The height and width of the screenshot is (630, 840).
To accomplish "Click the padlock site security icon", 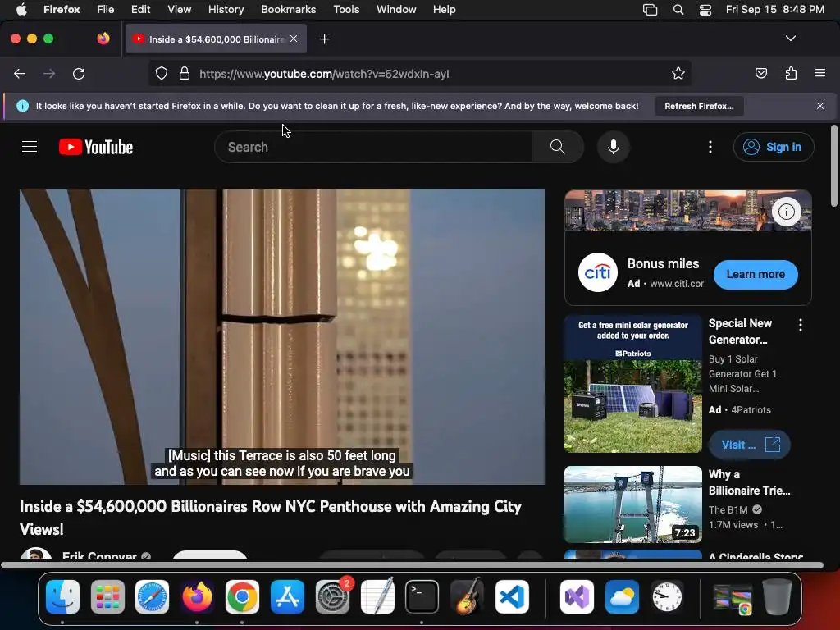I will click(x=185, y=73).
